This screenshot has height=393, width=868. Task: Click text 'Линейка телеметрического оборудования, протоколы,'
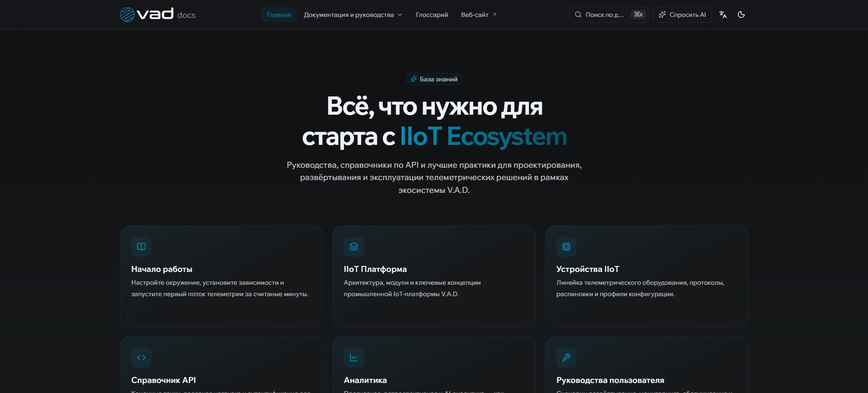[x=640, y=283]
